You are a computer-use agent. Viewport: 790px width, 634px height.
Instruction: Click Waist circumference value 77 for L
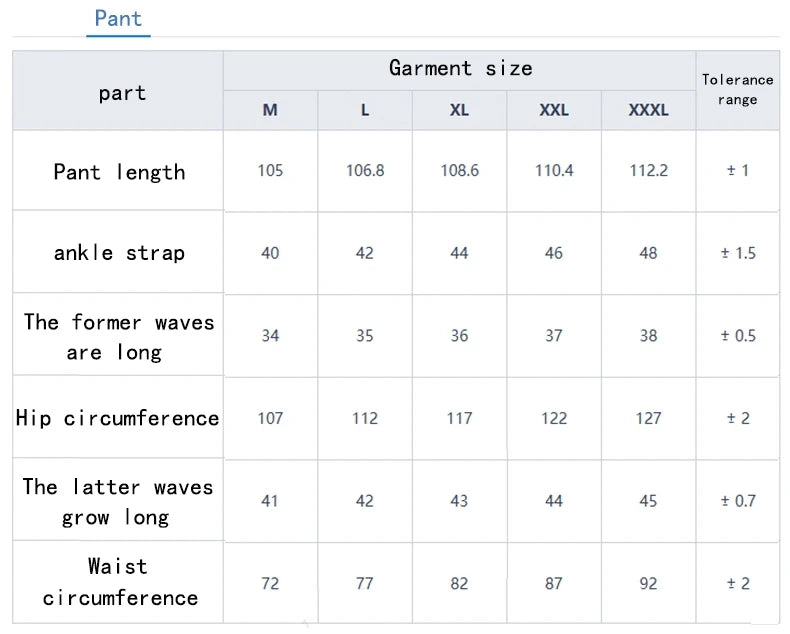[365, 583]
